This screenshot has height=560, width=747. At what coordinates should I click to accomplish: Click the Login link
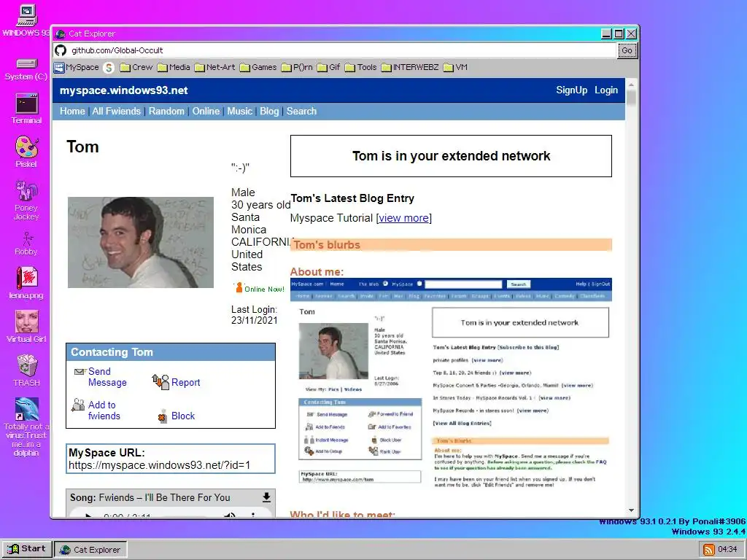[606, 90]
